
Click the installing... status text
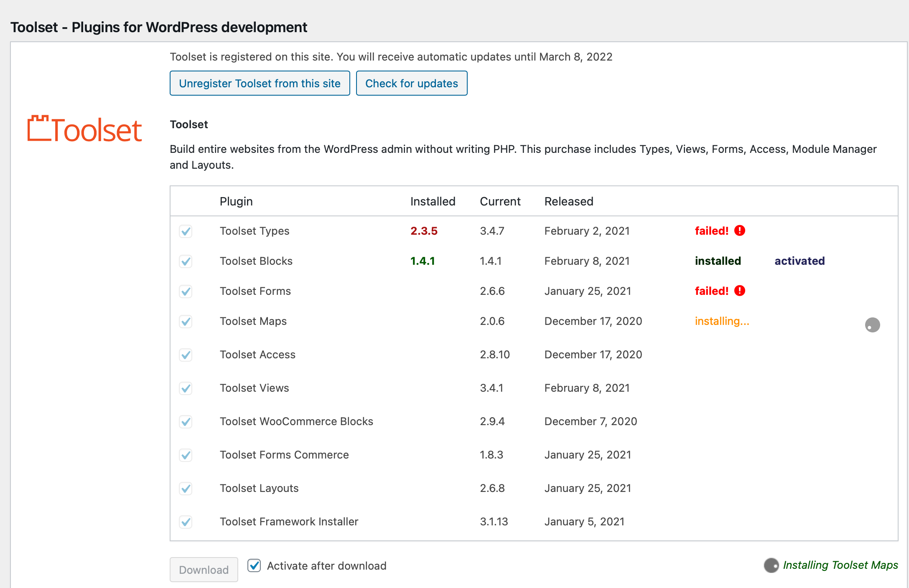[x=722, y=321]
